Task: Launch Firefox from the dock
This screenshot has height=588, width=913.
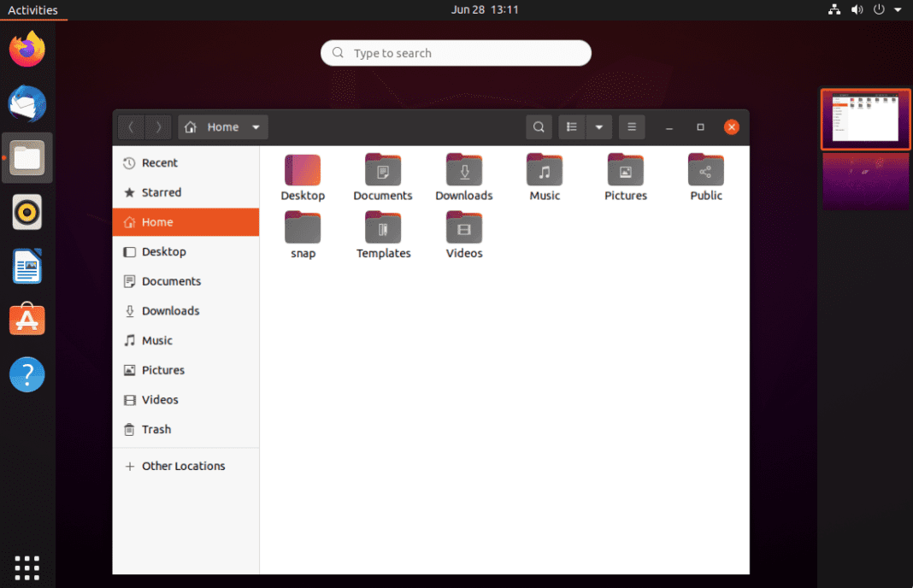Action: click(27, 49)
